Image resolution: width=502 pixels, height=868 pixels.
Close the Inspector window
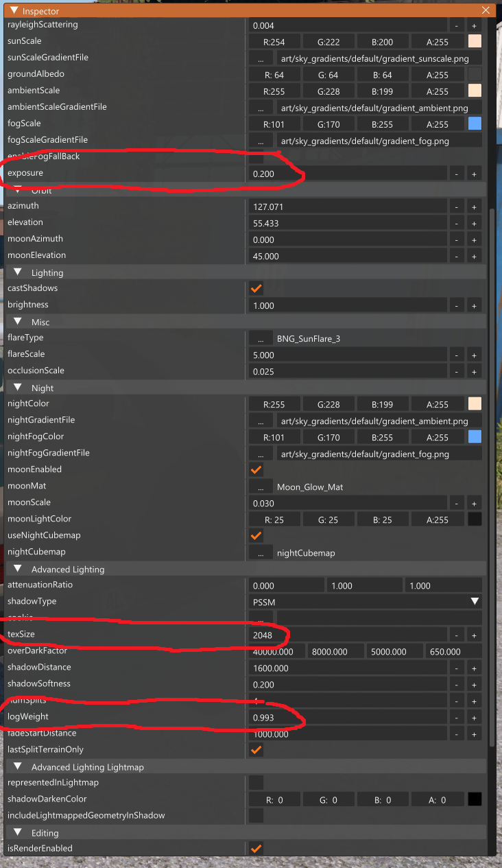(x=486, y=10)
